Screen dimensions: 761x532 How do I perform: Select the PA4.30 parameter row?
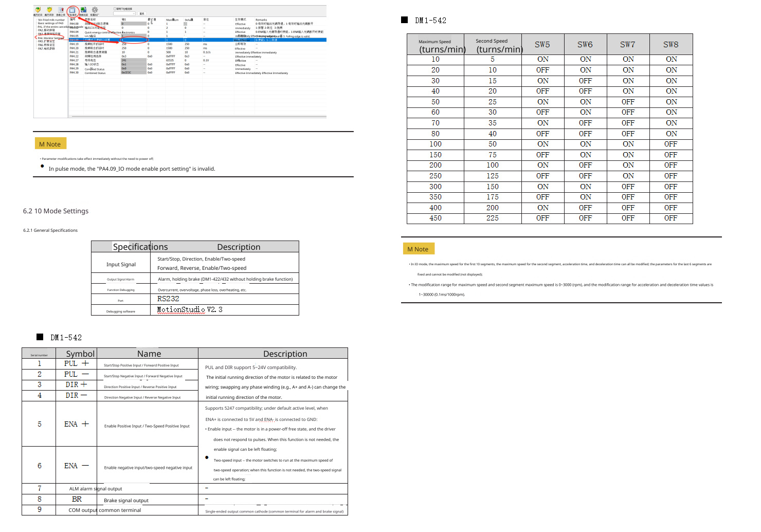coord(197,73)
